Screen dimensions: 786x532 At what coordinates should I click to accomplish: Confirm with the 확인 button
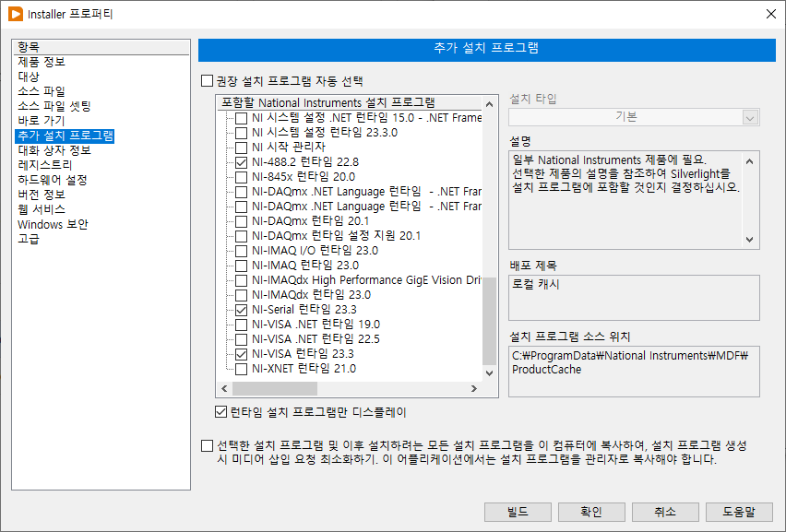point(591,512)
